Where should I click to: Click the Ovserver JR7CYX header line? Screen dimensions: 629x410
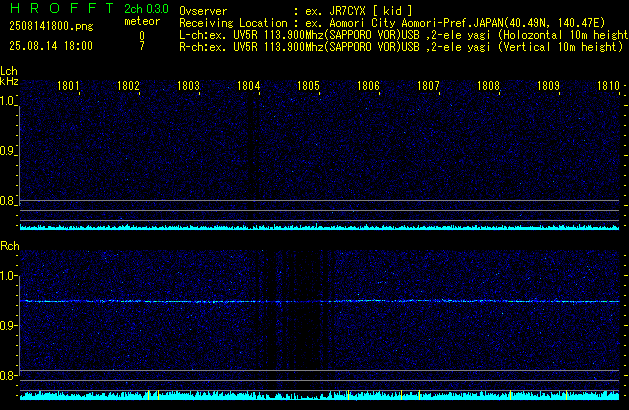[296, 11]
